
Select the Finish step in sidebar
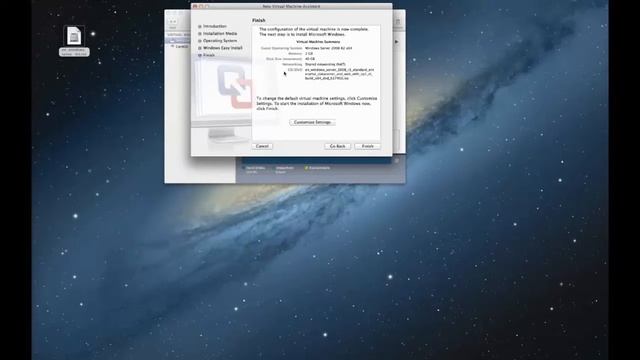coord(209,55)
